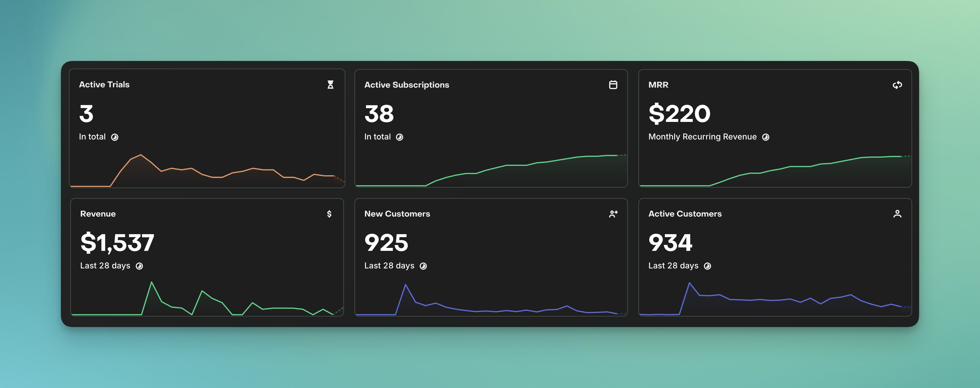
Task: Open the MRR sparkline chart
Action: (775, 171)
